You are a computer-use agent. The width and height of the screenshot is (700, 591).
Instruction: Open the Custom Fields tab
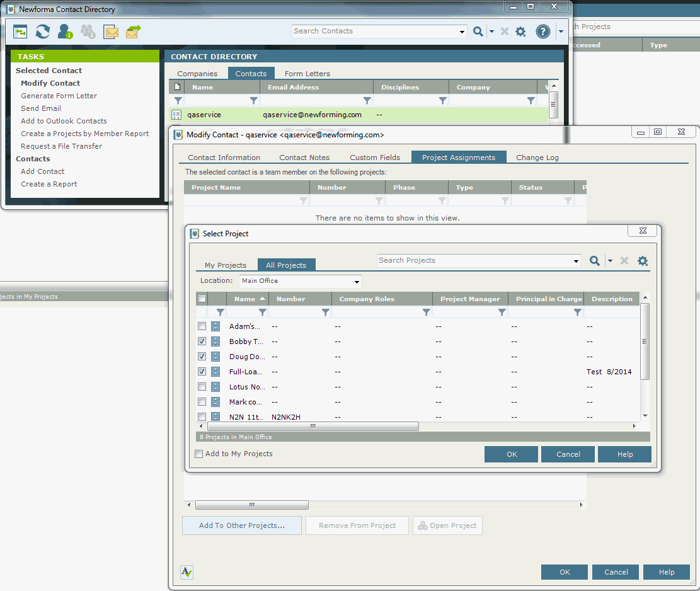[375, 158]
